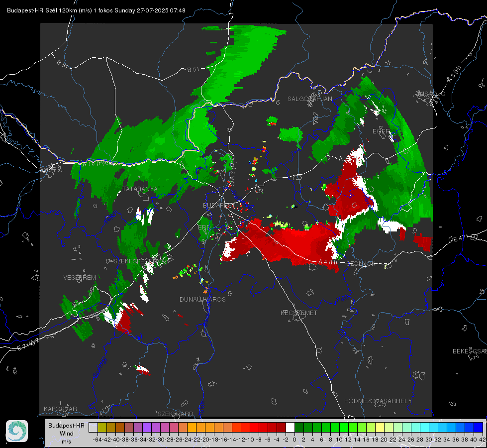Viewport: 487px width, 448px height.
Task: Click the KAPOSVAR city label
Action: [60, 409]
